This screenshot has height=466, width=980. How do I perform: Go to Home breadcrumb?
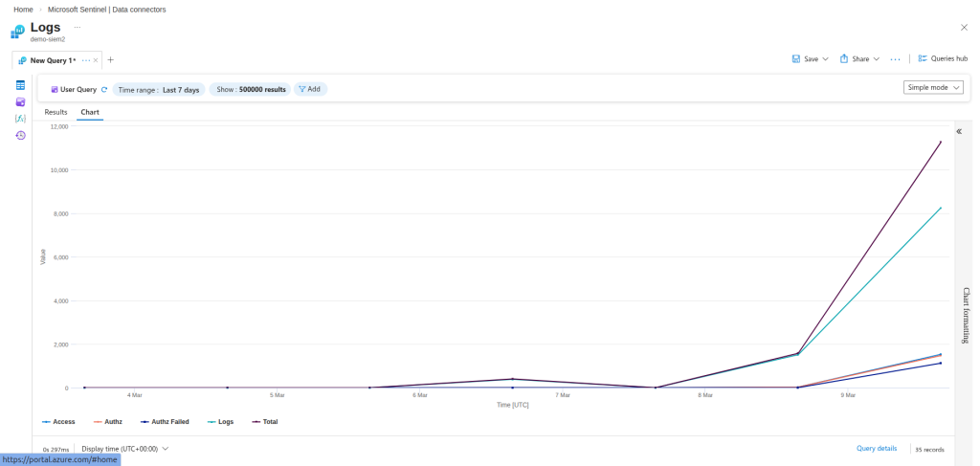(23, 10)
